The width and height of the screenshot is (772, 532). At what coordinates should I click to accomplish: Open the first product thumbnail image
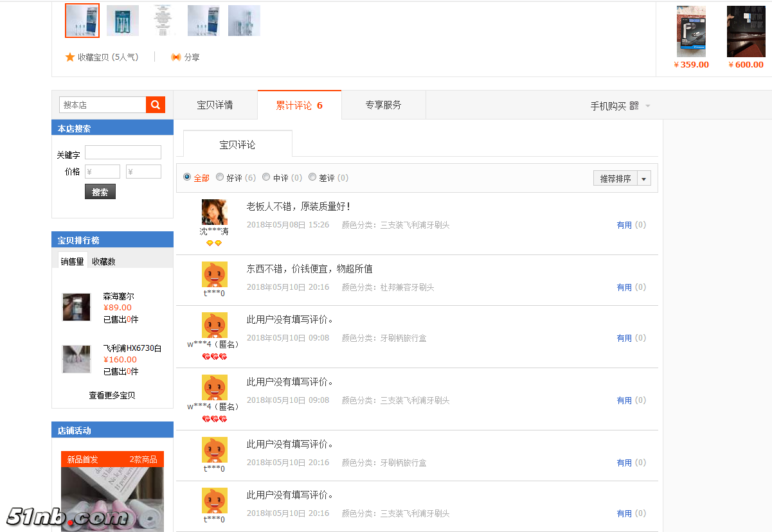[82, 21]
